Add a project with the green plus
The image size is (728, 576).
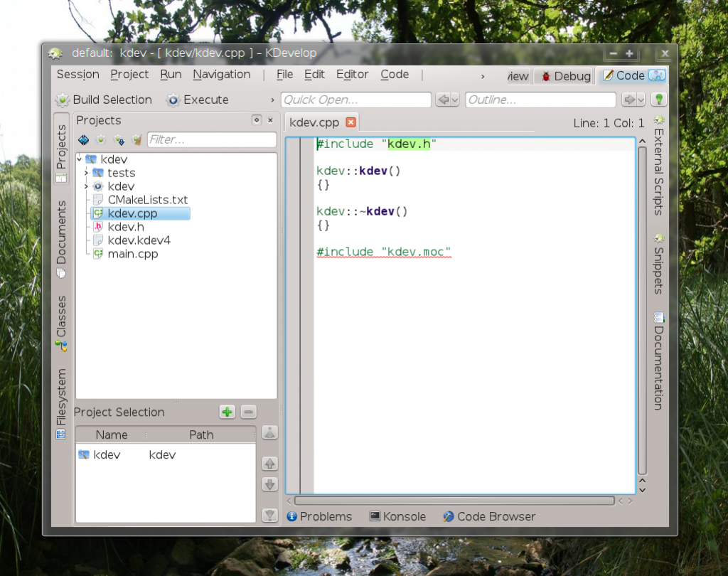coord(227,412)
